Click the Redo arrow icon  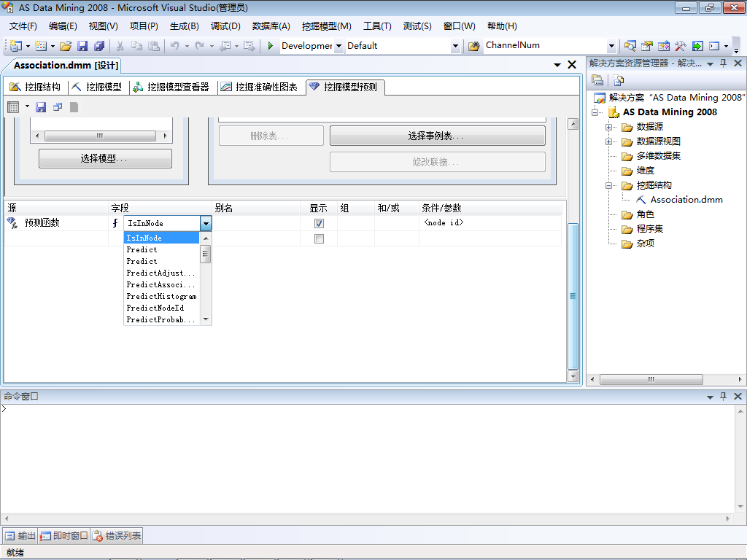(x=200, y=46)
